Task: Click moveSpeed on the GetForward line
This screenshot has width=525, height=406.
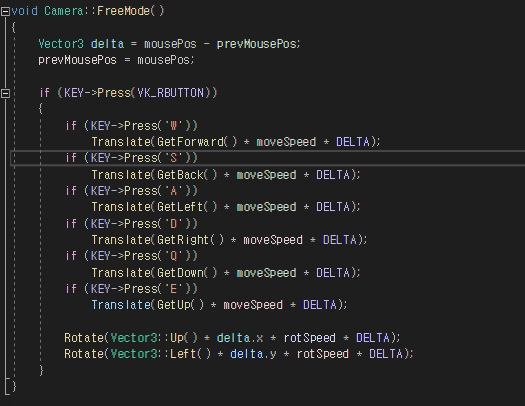Action: [x=286, y=142]
